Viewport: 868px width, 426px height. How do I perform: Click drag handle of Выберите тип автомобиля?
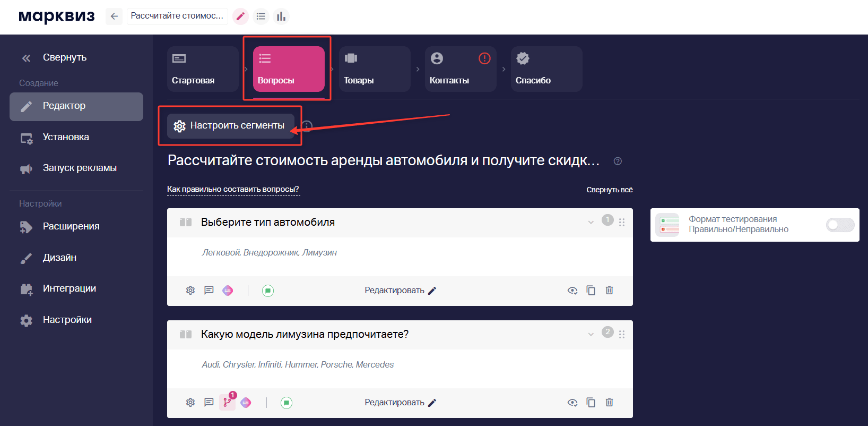point(622,223)
